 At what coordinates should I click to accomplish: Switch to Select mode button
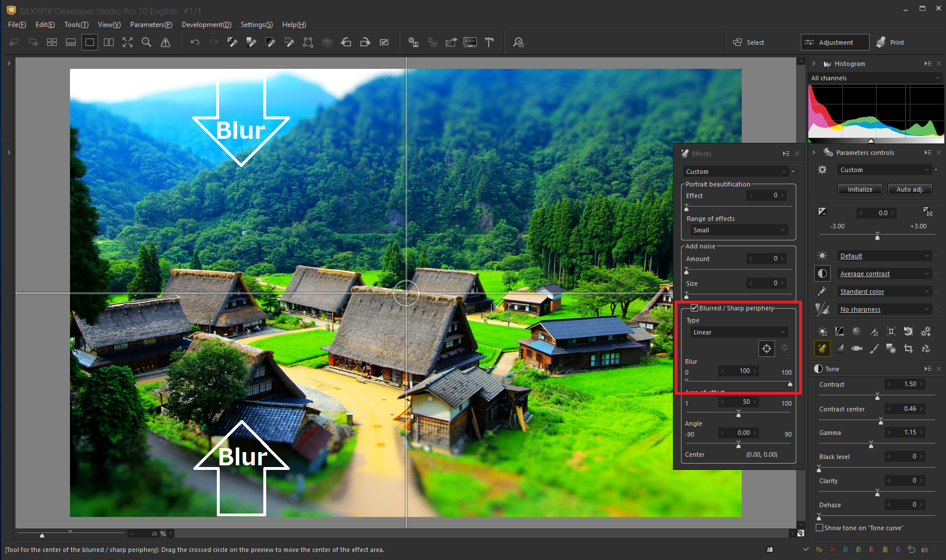(x=749, y=42)
